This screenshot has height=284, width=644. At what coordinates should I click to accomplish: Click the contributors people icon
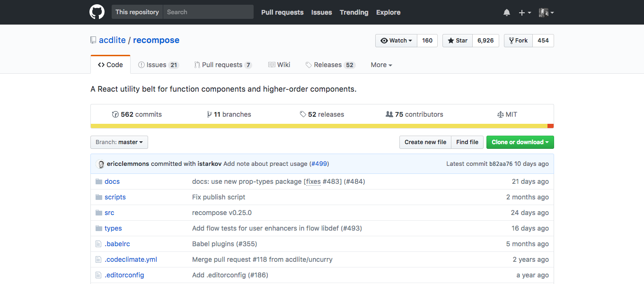389,114
